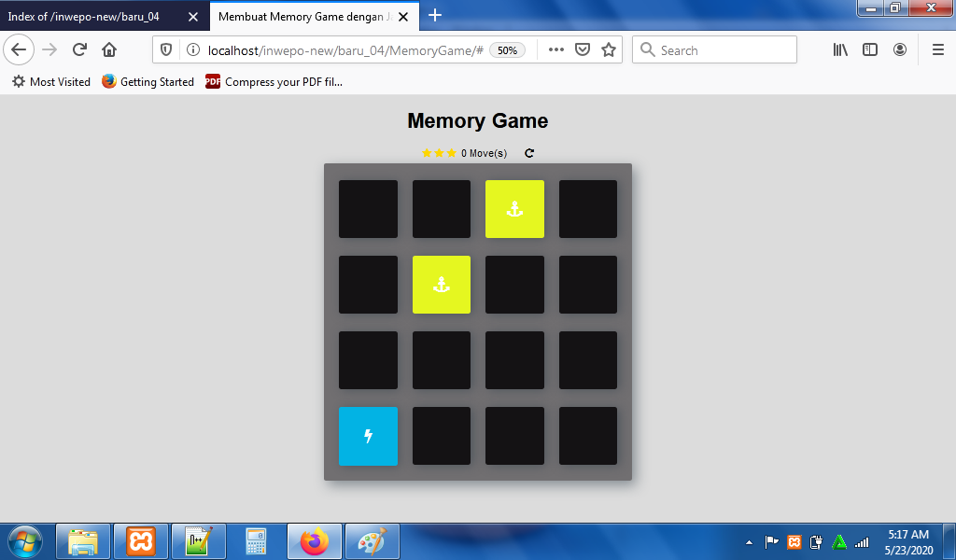Screen dimensions: 956x560
Task: Open Compress your PDF bookmark
Action: click(x=274, y=81)
